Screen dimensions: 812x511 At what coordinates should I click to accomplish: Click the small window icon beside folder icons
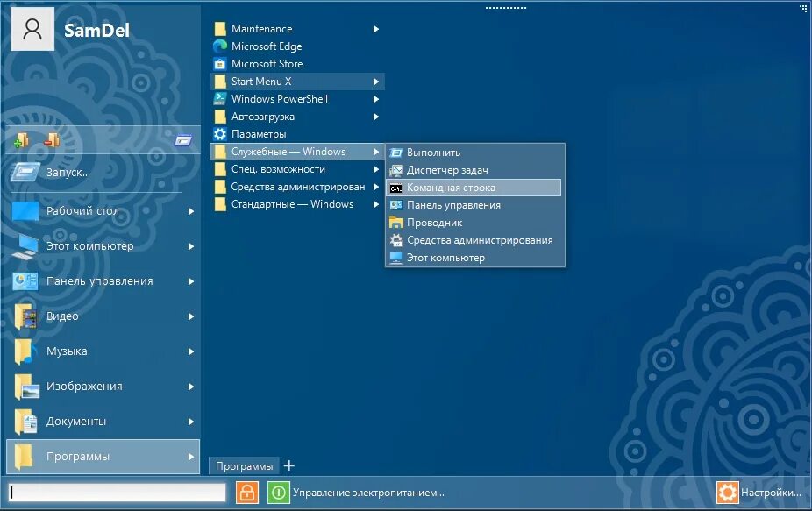(x=183, y=139)
